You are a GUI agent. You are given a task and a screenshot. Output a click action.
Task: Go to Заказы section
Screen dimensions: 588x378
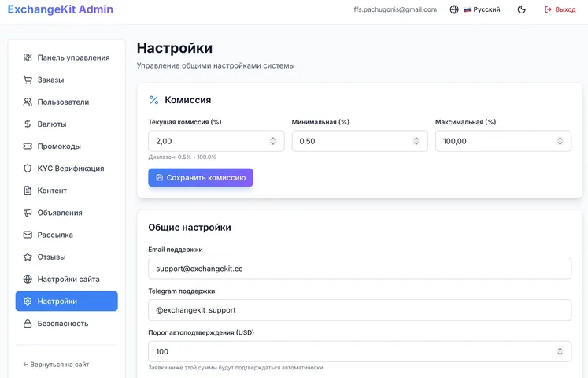point(66,80)
